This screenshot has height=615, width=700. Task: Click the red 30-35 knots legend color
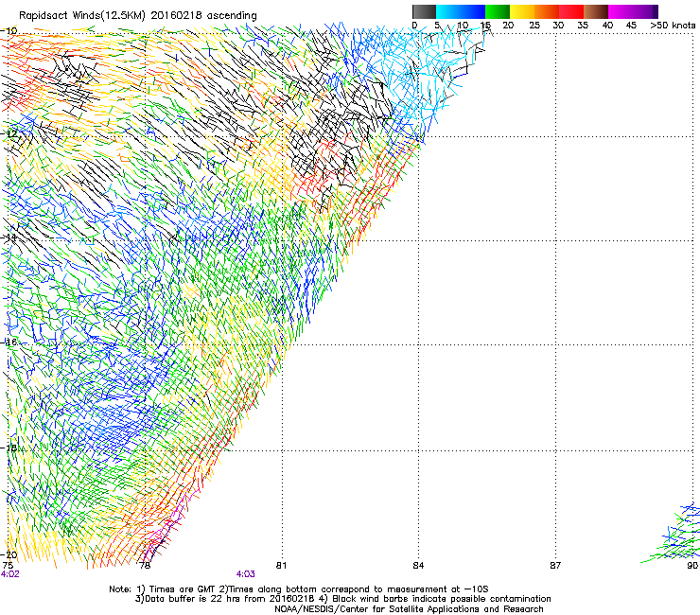click(571, 11)
